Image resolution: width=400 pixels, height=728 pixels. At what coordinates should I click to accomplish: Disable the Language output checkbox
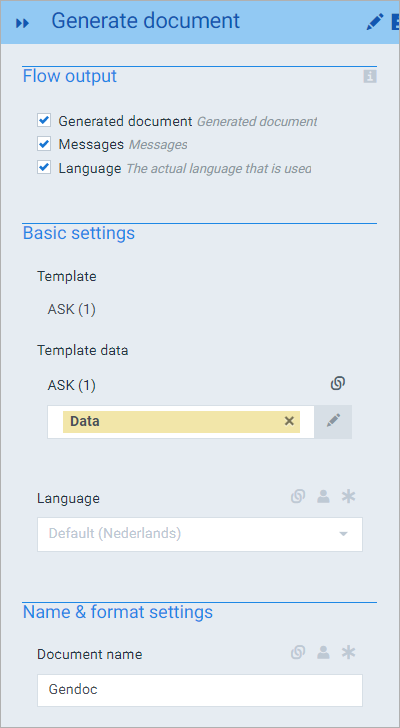click(x=44, y=167)
